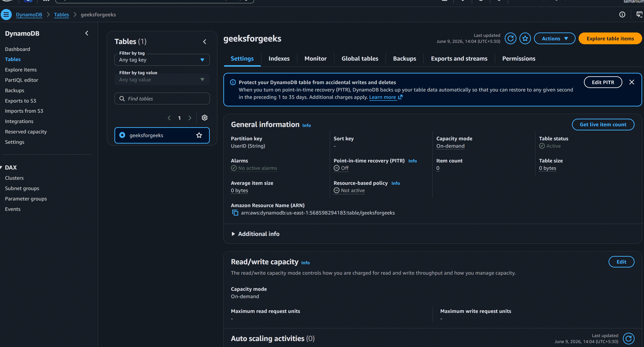Open Reserved capacity in the sidebar
644x347 pixels.
click(26, 132)
